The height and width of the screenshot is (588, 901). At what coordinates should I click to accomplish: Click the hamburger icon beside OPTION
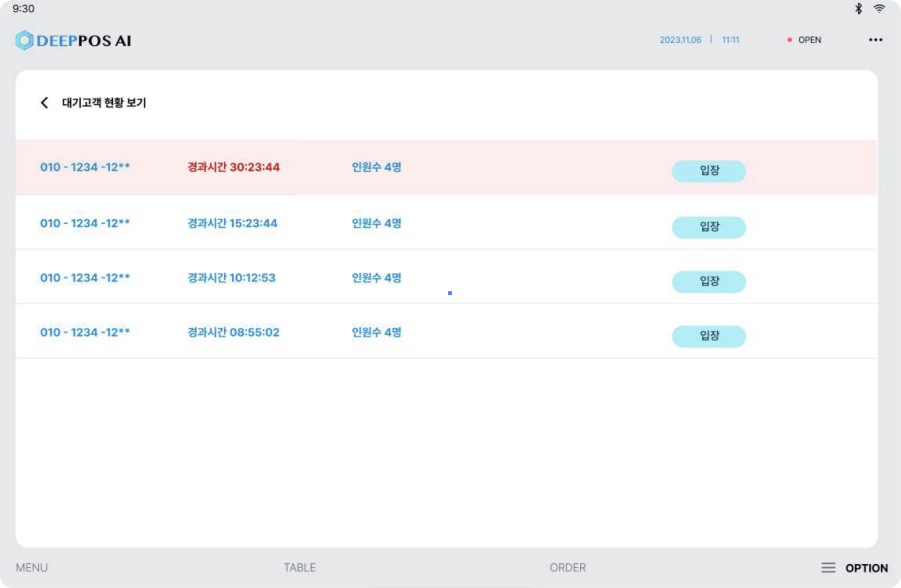(828, 567)
